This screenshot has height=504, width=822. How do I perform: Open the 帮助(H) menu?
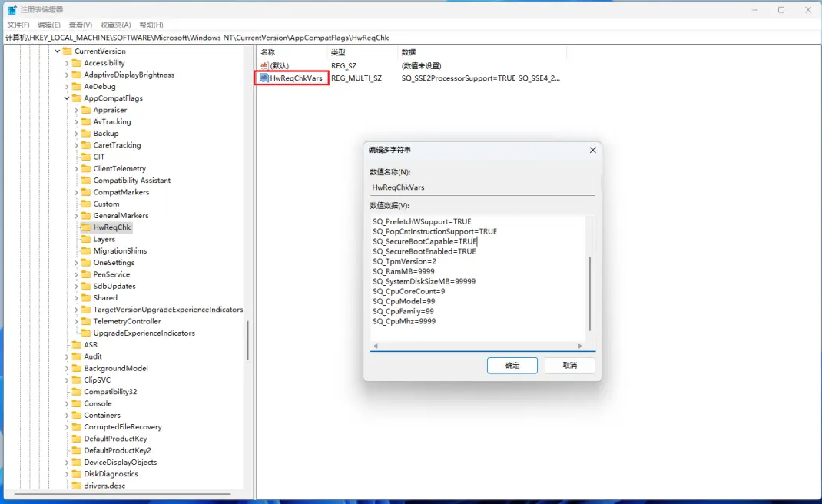pyautogui.click(x=151, y=25)
